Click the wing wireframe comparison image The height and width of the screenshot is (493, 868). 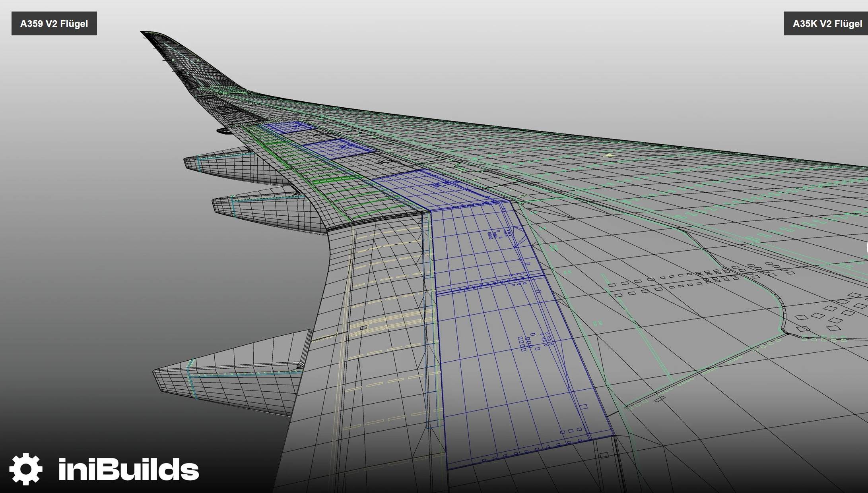pos(434,246)
